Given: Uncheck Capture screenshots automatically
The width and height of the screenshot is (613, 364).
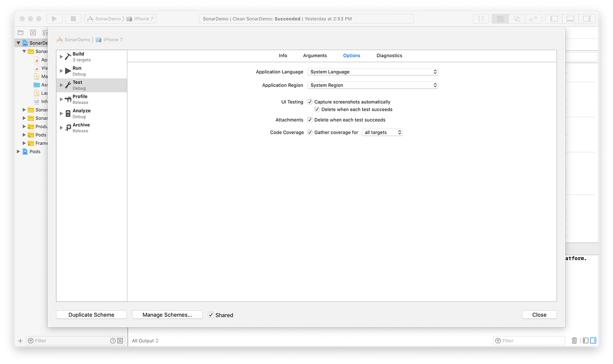Looking at the screenshot, I should click(x=309, y=102).
